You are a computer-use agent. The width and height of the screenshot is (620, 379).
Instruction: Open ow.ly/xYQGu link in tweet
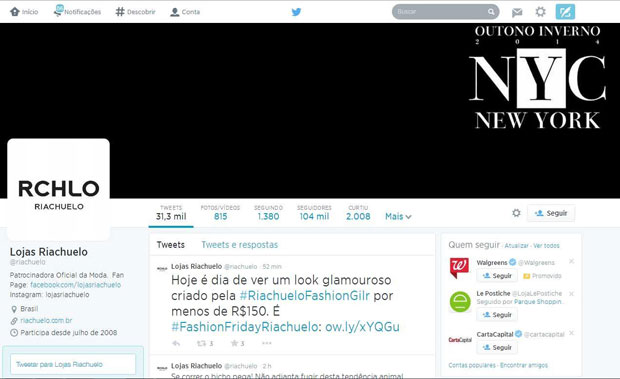click(x=362, y=327)
